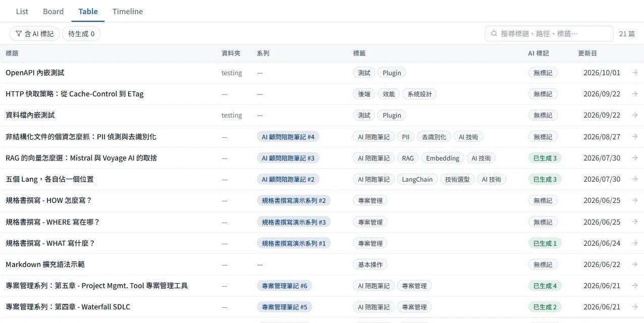Click series chip 規格書撰寫演示系列 #2

tap(294, 200)
